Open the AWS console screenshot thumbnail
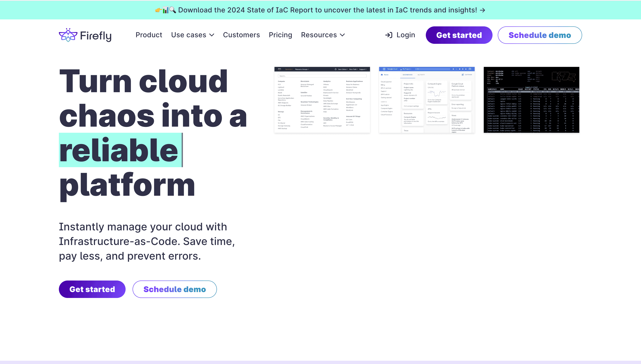Viewport: 641px width, 364px height. pyautogui.click(x=322, y=100)
